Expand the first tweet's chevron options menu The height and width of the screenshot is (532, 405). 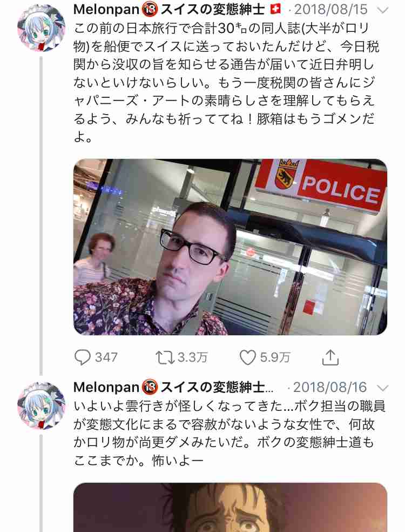[x=382, y=10]
